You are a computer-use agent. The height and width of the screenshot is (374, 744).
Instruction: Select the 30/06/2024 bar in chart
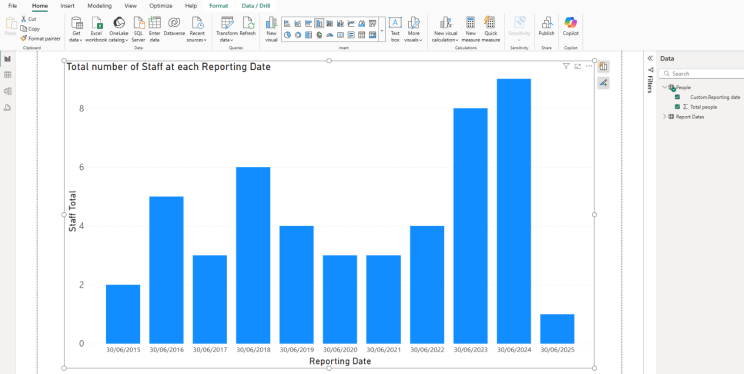tap(514, 211)
